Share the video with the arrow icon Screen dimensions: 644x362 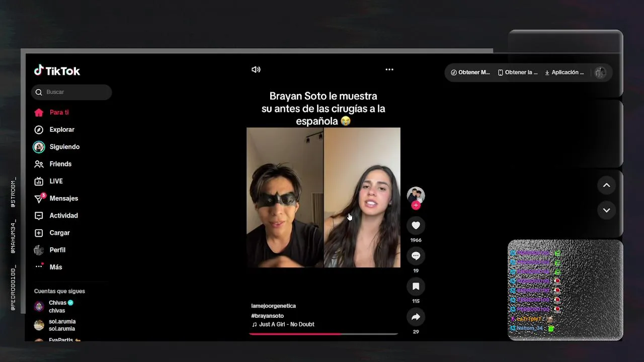coord(416,317)
